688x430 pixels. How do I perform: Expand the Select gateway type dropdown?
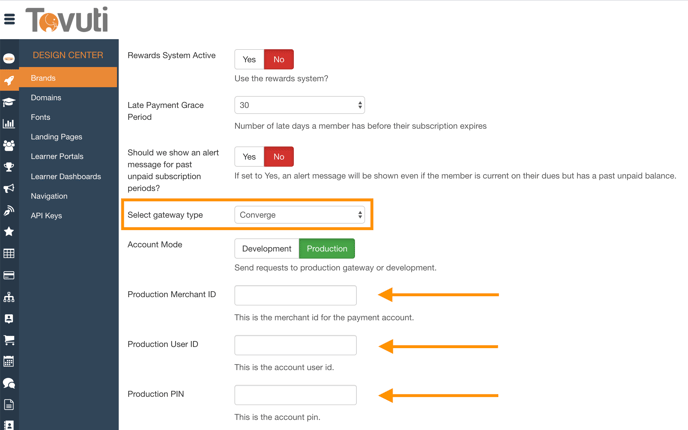tap(299, 215)
